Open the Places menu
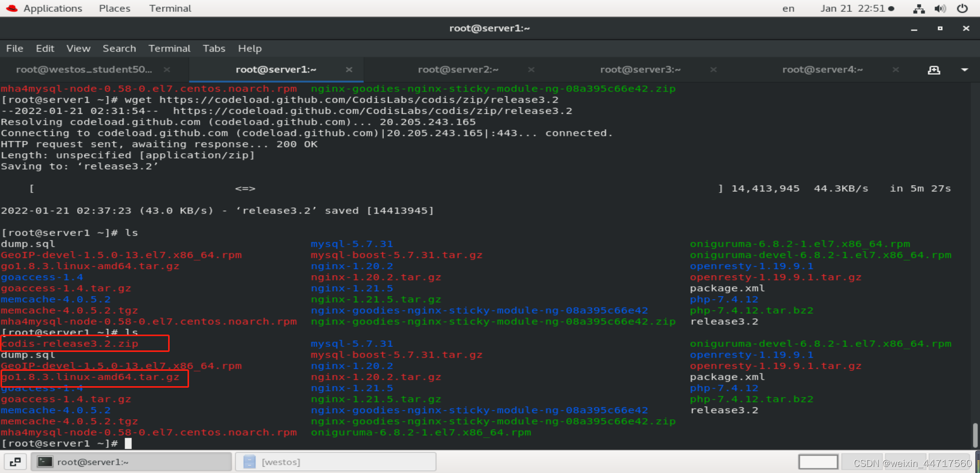Screen dimensions: 980x473 tap(114, 9)
